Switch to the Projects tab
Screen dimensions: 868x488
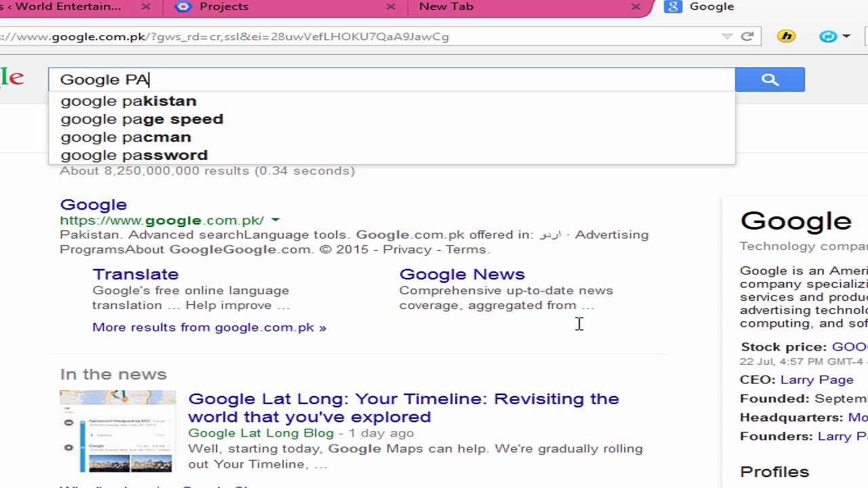[285, 7]
